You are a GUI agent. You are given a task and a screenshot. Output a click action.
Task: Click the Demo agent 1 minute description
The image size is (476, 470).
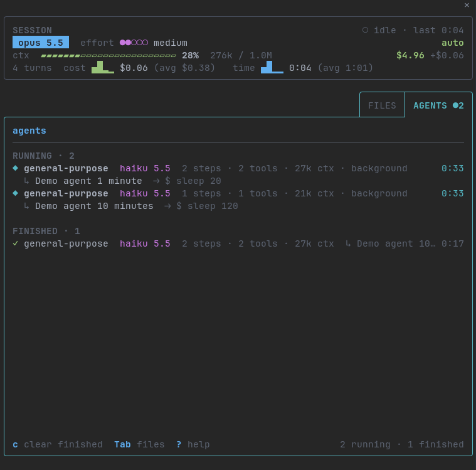point(88,181)
